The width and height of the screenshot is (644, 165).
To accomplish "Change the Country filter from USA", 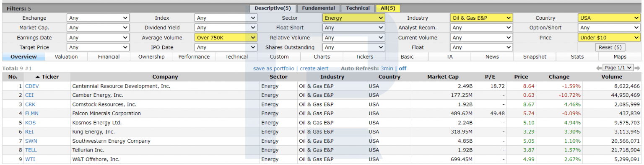I will (x=609, y=18).
